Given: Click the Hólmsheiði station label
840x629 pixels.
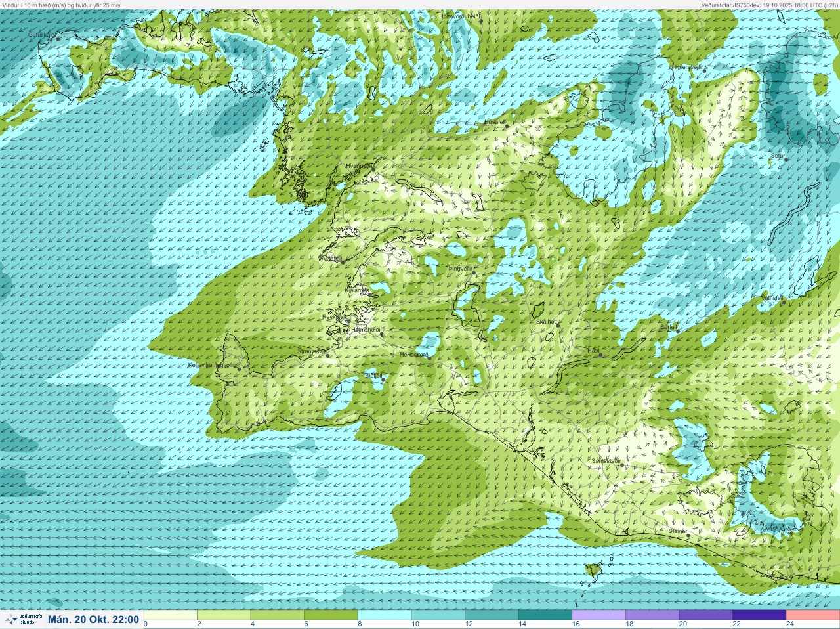Looking at the screenshot, I should 366,330.
